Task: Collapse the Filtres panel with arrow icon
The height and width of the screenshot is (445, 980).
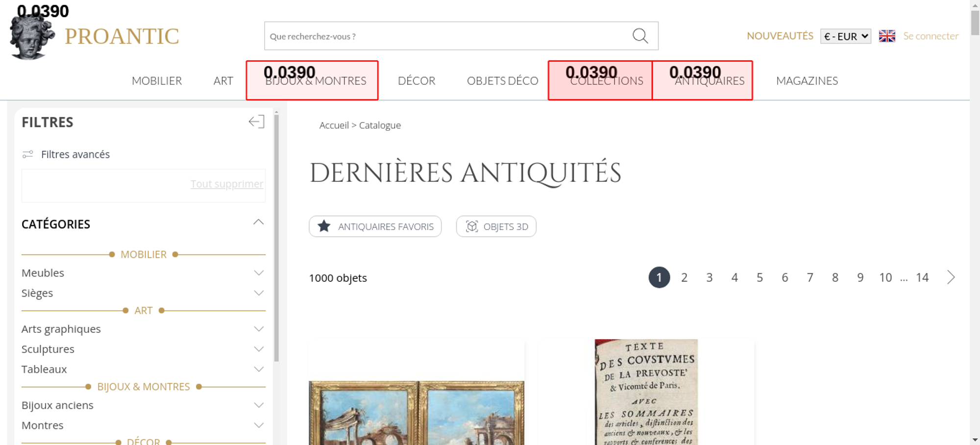Action: click(x=256, y=122)
